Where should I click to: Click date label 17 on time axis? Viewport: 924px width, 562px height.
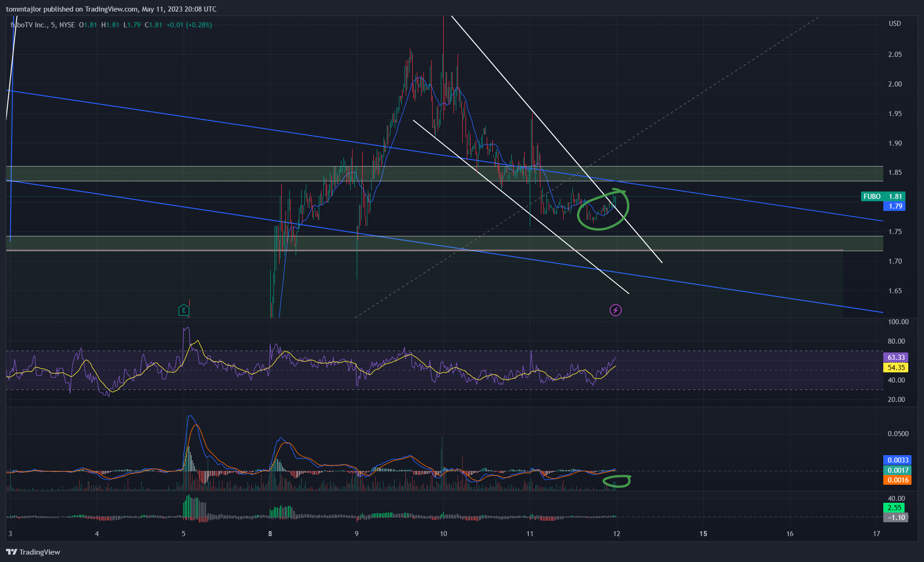coord(876,534)
